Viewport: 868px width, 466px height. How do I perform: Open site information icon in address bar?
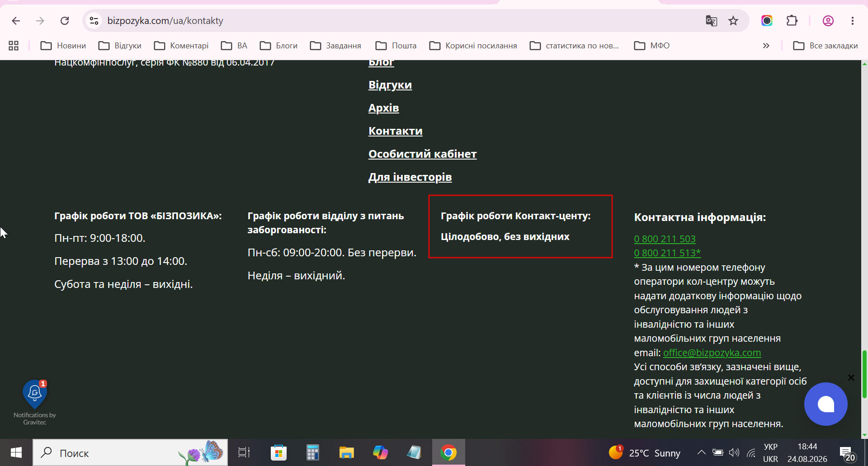94,21
